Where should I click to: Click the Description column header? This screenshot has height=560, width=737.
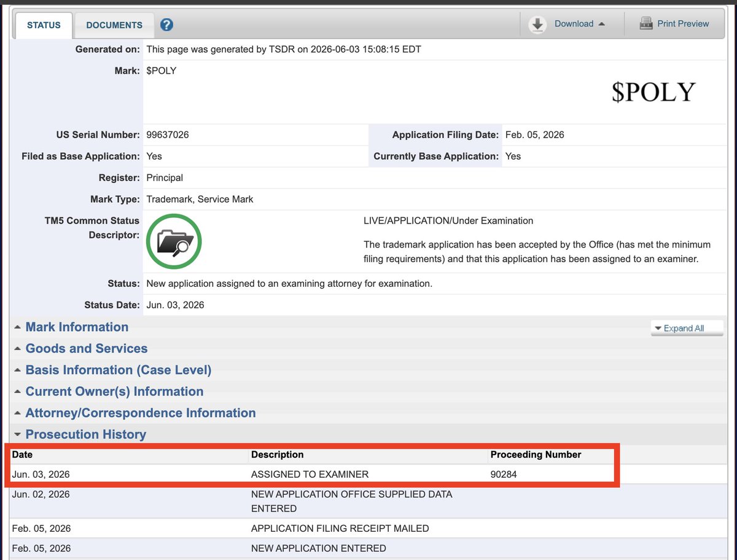(277, 455)
